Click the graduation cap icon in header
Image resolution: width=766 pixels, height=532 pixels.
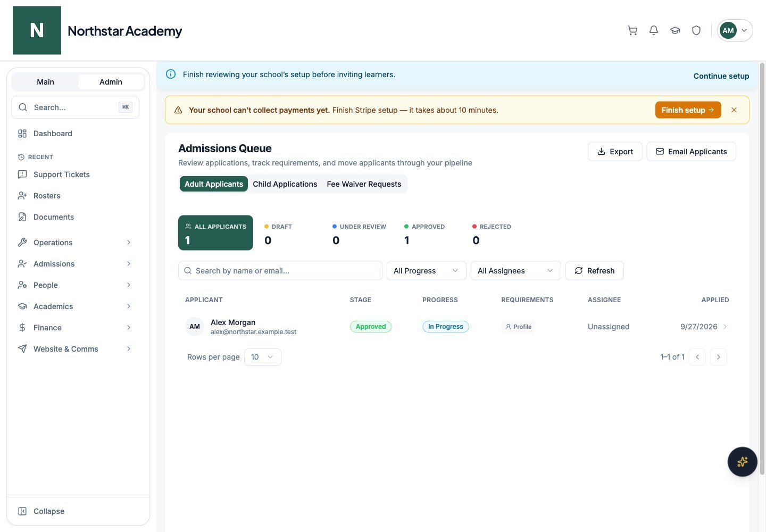(x=675, y=30)
